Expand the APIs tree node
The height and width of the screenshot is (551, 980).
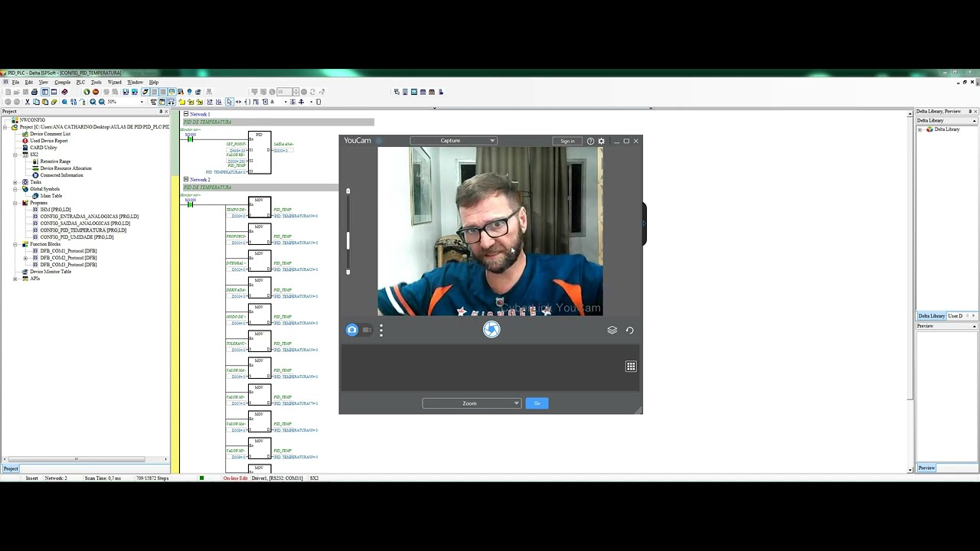coord(15,279)
